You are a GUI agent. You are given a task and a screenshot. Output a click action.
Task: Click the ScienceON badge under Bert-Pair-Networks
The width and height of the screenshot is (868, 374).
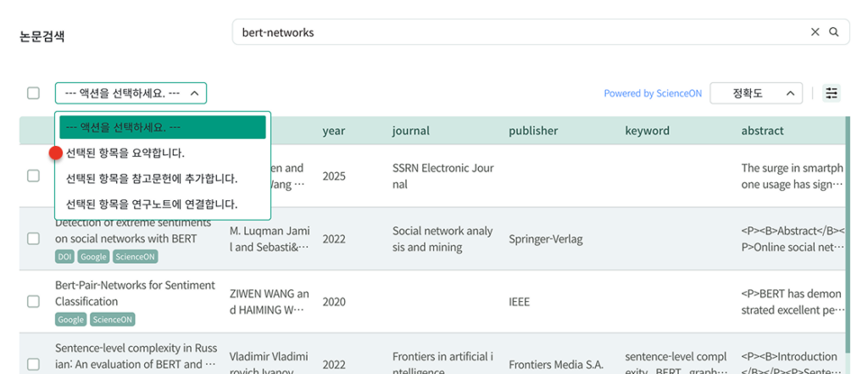[111, 320]
